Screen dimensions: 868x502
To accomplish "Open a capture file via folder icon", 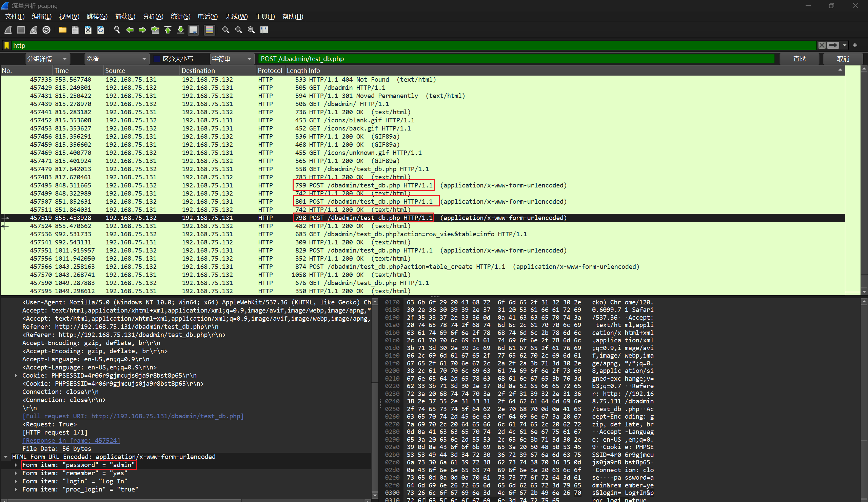I will point(62,30).
